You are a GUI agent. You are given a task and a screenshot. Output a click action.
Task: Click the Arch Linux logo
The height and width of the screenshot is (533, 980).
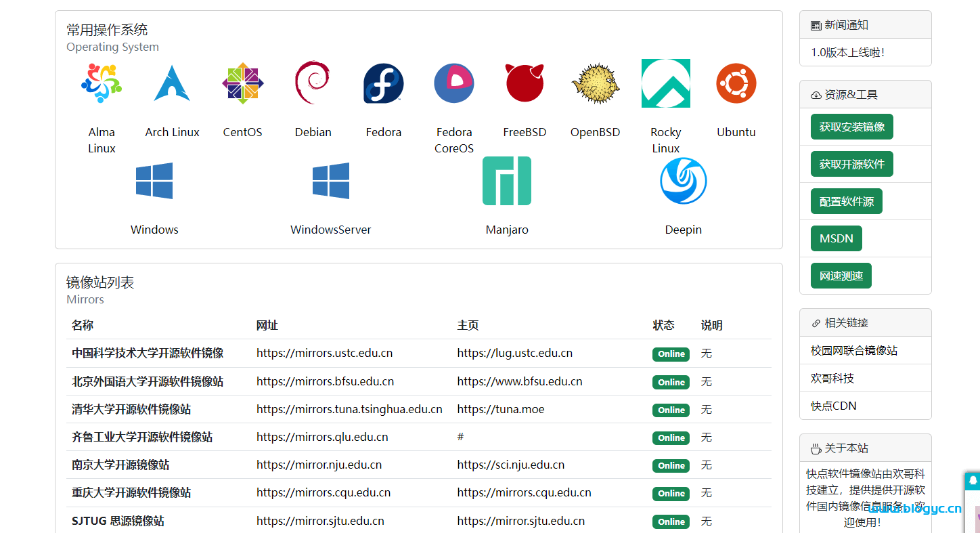tap(172, 83)
